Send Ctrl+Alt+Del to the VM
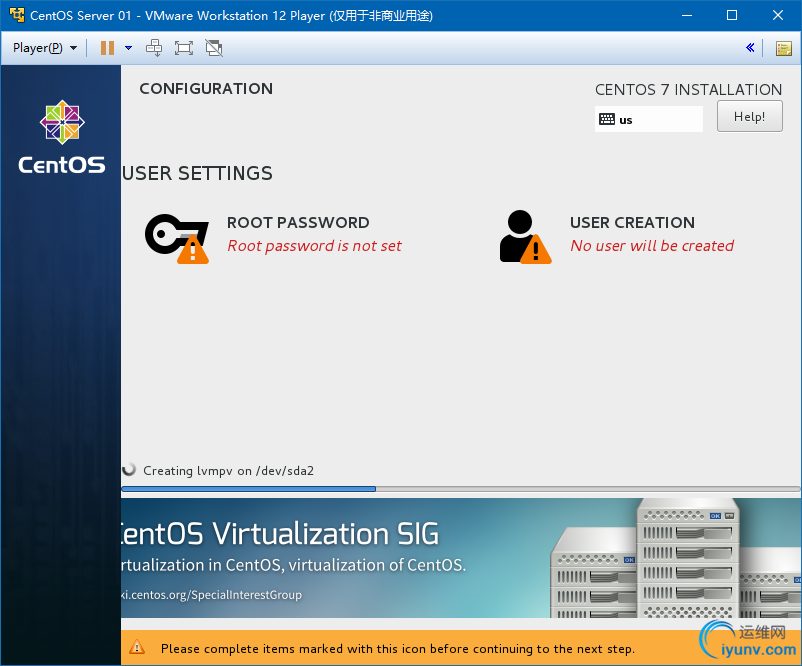The width and height of the screenshot is (802, 666). tap(154, 48)
